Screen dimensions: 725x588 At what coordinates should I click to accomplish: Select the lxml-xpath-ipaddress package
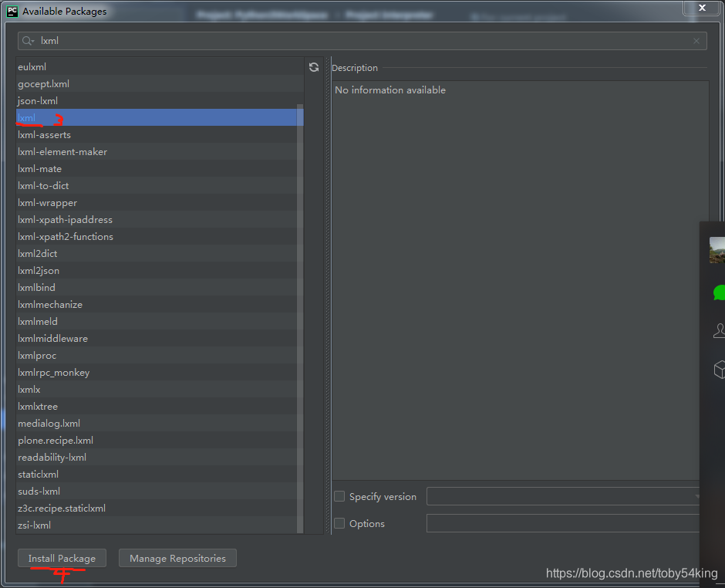160,219
